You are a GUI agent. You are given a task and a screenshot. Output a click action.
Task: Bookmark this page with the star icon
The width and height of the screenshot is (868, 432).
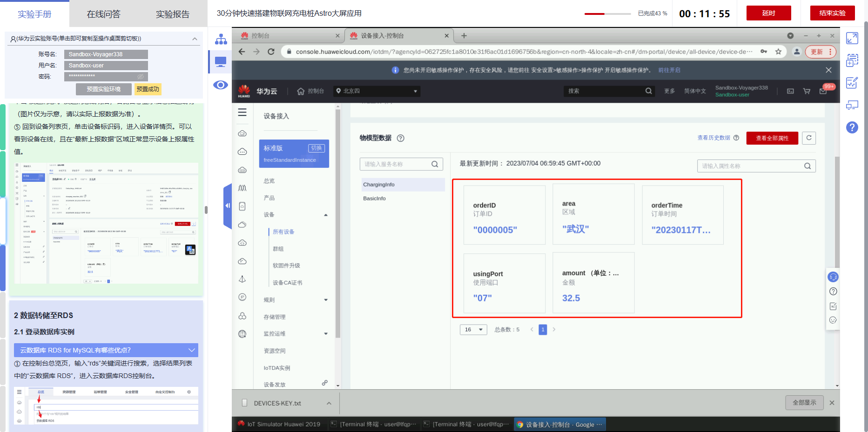coord(778,52)
